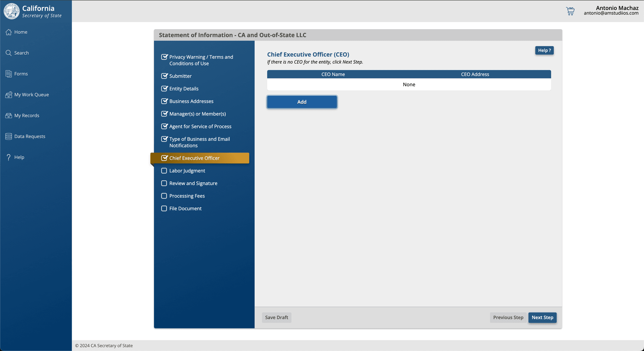This screenshot has height=351, width=644.
Task: Click the My Work Queue icon
Action: (x=9, y=95)
